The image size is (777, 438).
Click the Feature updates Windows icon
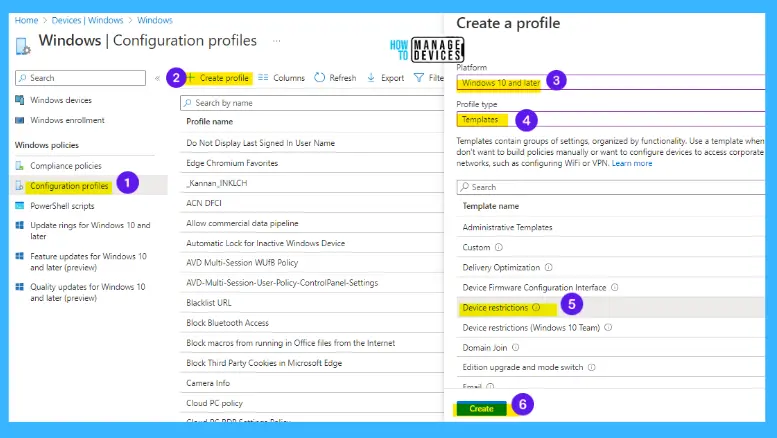[20, 256]
